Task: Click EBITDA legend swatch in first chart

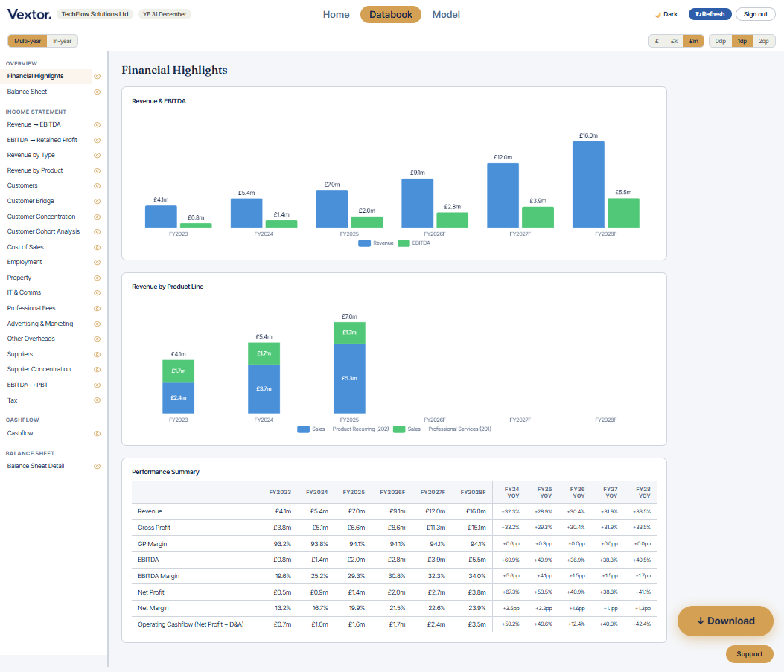Action: [x=404, y=243]
